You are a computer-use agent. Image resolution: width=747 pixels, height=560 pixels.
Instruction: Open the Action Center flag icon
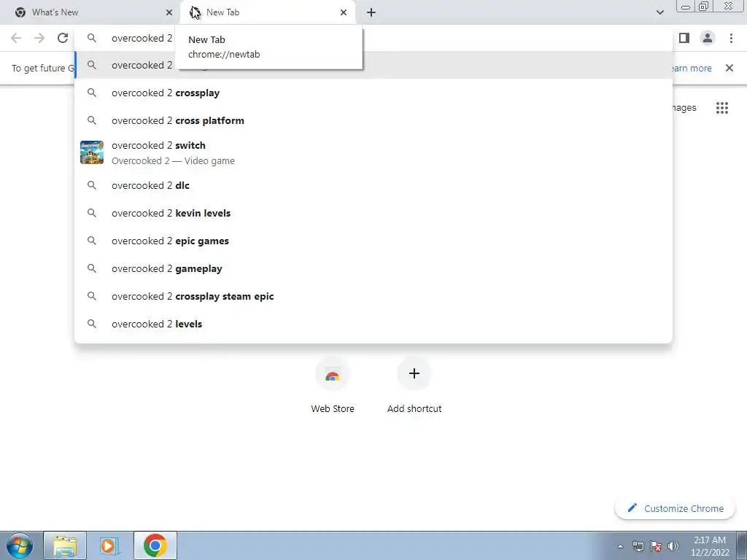656,546
